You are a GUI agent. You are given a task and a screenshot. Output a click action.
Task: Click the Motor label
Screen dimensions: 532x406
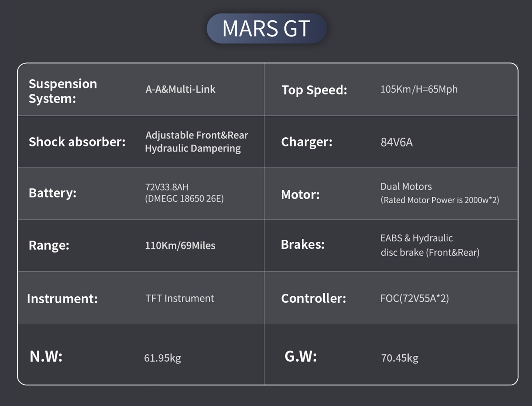[300, 195]
